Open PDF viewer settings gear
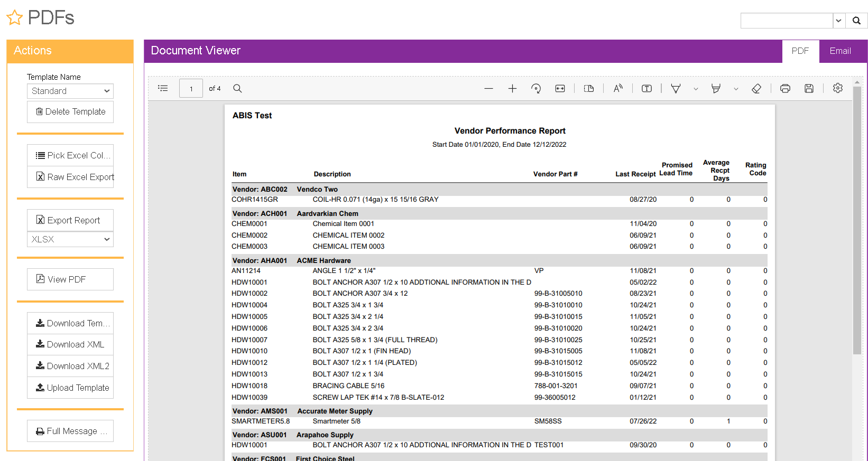This screenshot has width=868, height=461. click(838, 88)
